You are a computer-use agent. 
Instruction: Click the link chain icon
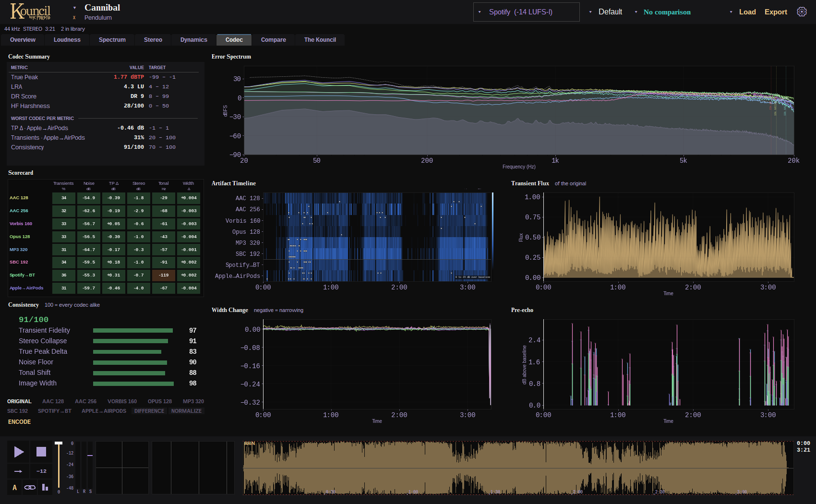click(30, 487)
